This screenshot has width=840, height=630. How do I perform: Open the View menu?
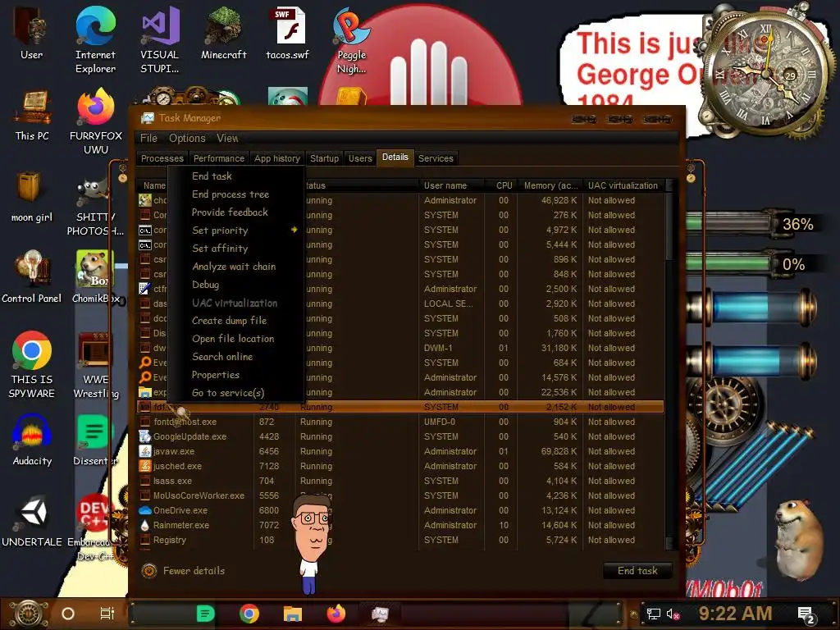tap(228, 138)
